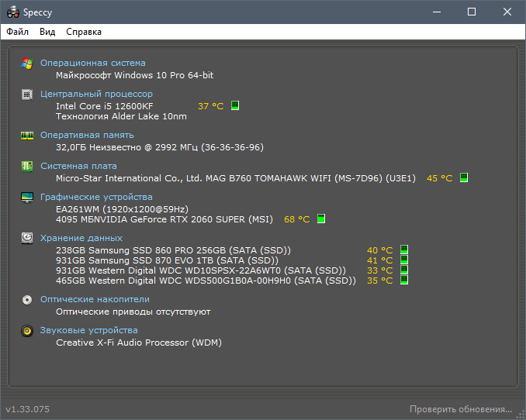The width and height of the screenshot is (526, 420).
Task: Click the WD10SPSX drive temperature indicator icon
Action: [404, 270]
